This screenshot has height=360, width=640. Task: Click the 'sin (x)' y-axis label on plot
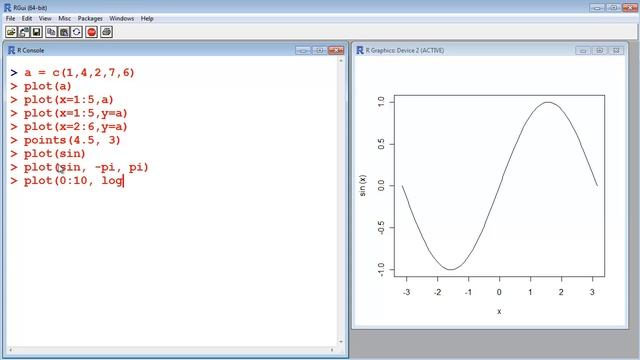coord(362,186)
